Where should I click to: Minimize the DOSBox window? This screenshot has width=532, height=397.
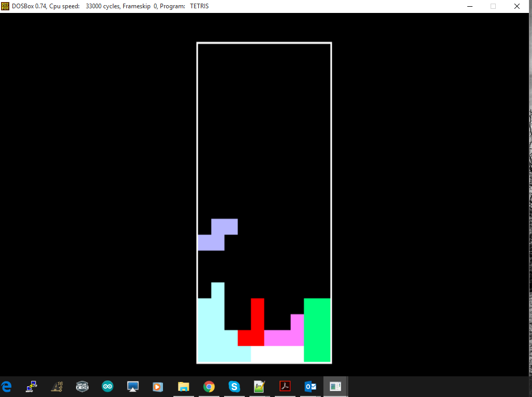point(470,6)
